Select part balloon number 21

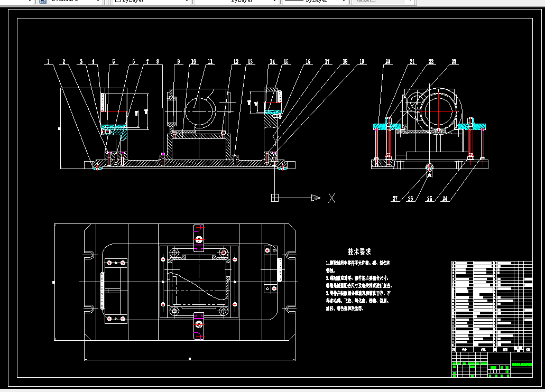click(412, 61)
